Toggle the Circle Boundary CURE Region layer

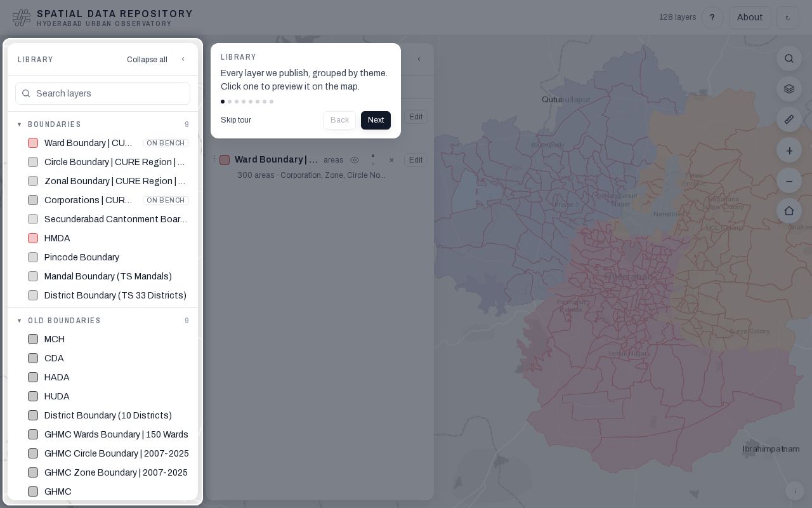coord(33,162)
